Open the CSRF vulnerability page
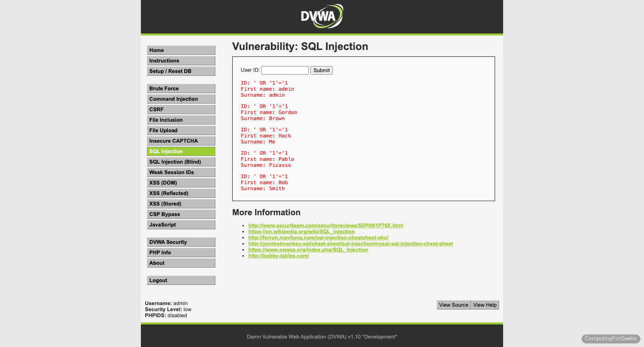Image resolution: width=644 pixels, height=347 pixels. pyautogui.click(x=181, y=109)
